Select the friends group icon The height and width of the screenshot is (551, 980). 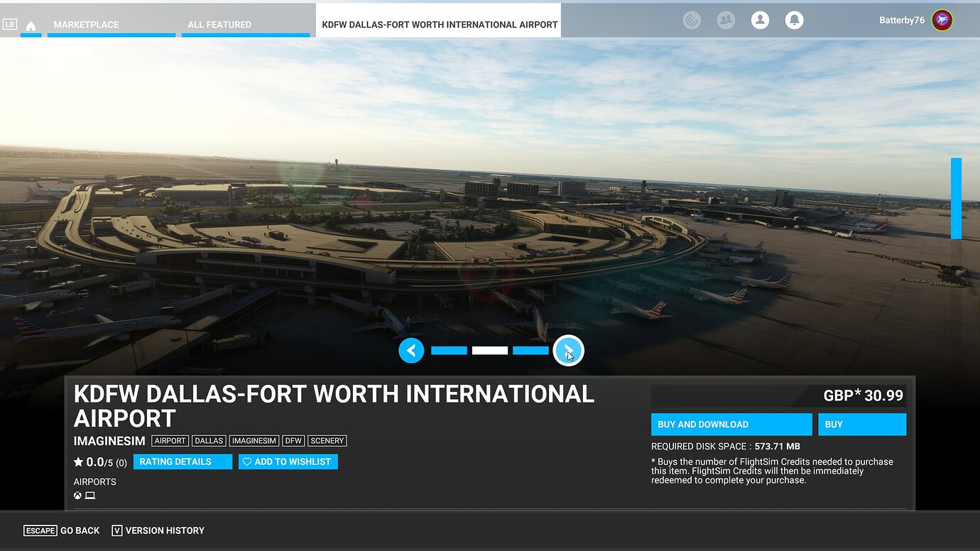pos(726,20)
